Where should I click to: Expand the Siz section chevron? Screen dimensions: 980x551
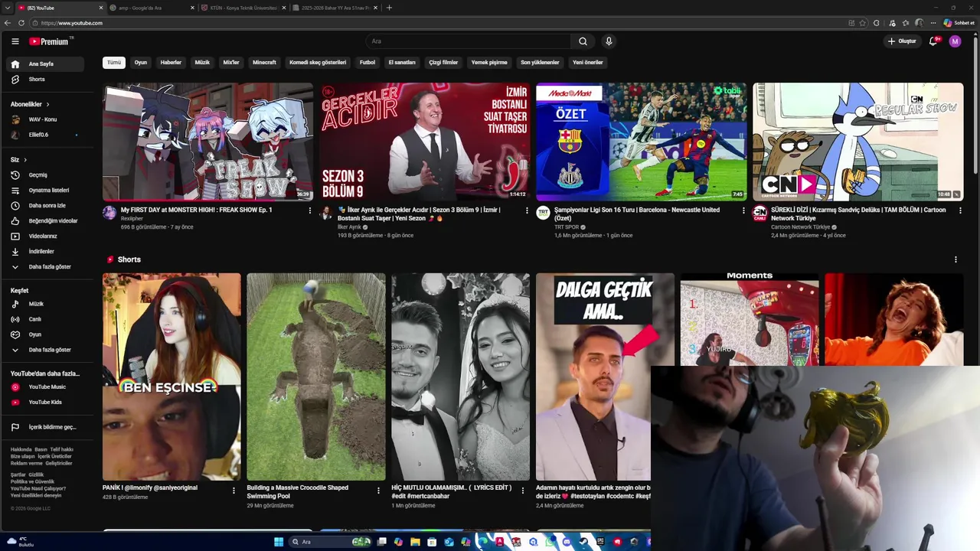pyautogui.click(x=25, y=160)
